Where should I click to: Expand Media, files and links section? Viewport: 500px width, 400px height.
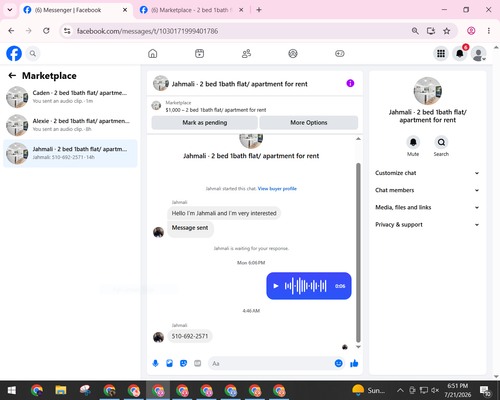tap(427, 207)
